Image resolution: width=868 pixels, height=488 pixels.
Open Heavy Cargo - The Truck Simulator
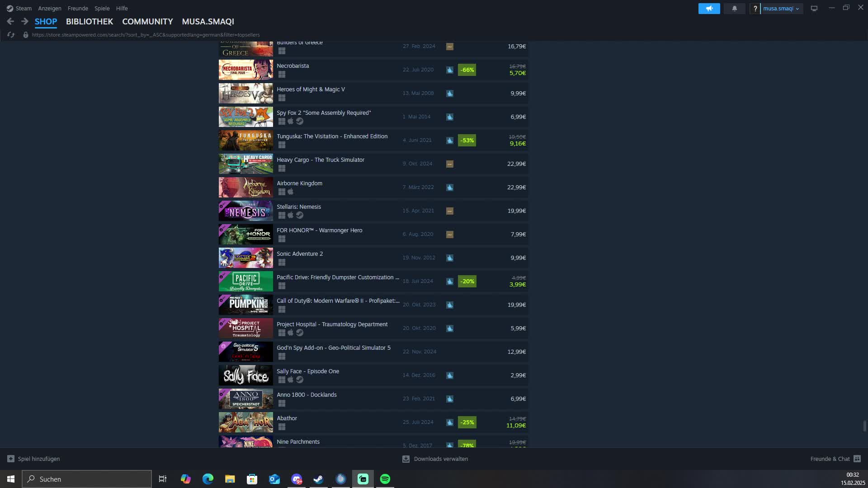pyautogui.click(x=373, y=164)
